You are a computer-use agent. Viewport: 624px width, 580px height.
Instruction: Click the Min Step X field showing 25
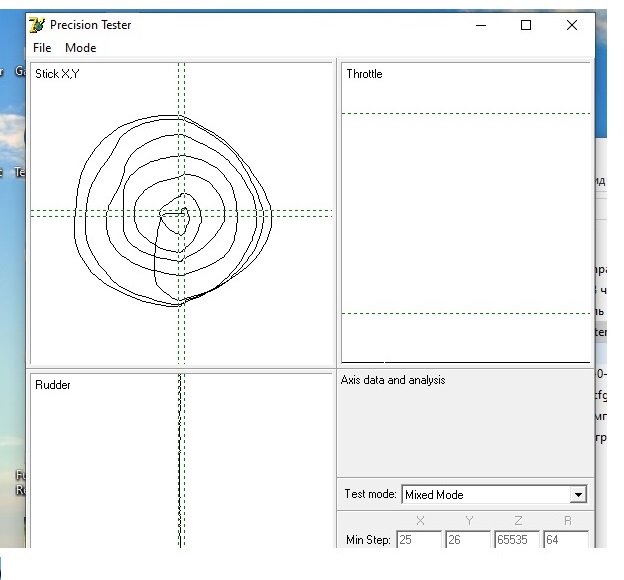tap(419, 540)
